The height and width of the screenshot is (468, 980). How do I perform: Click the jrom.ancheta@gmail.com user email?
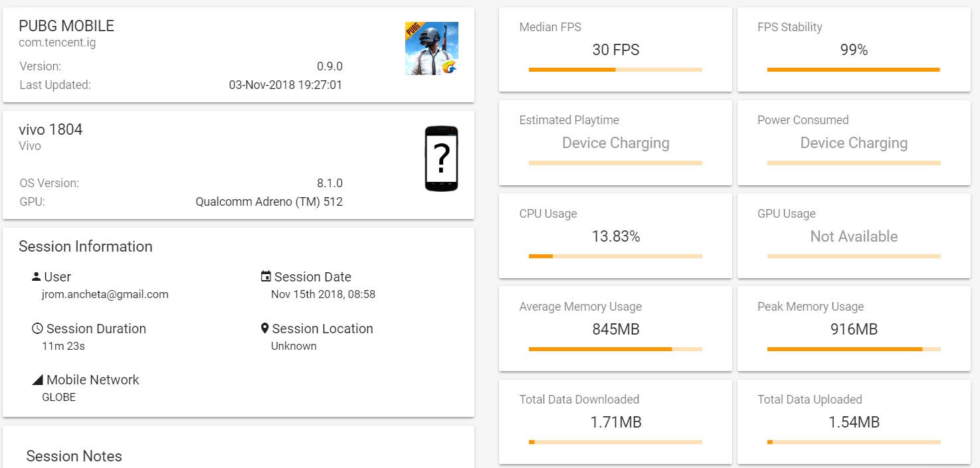point(105,294)
